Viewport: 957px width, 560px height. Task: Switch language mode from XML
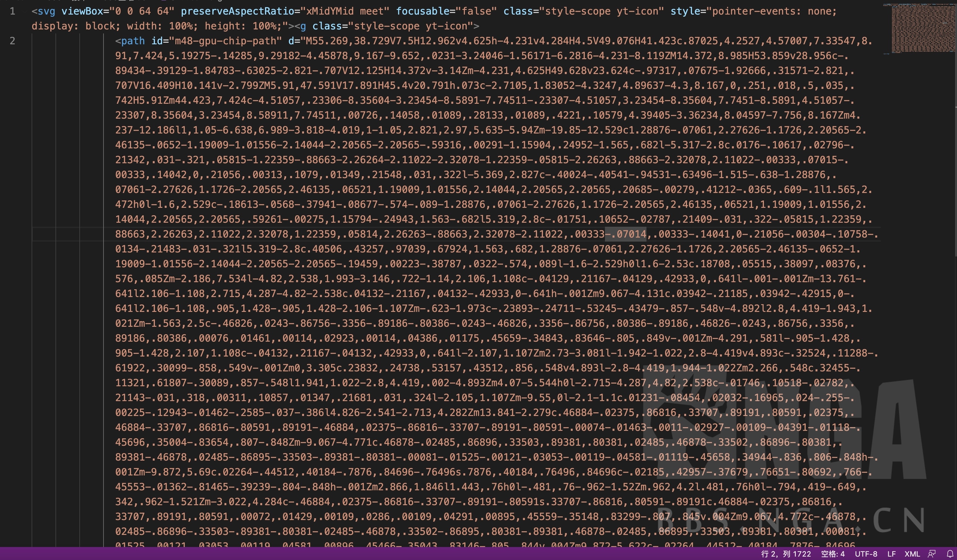point(912,554)
